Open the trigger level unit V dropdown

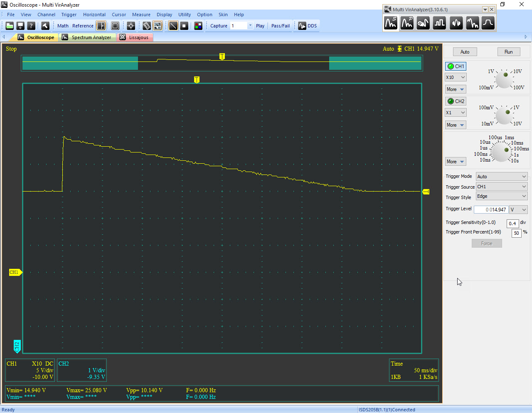519,210
